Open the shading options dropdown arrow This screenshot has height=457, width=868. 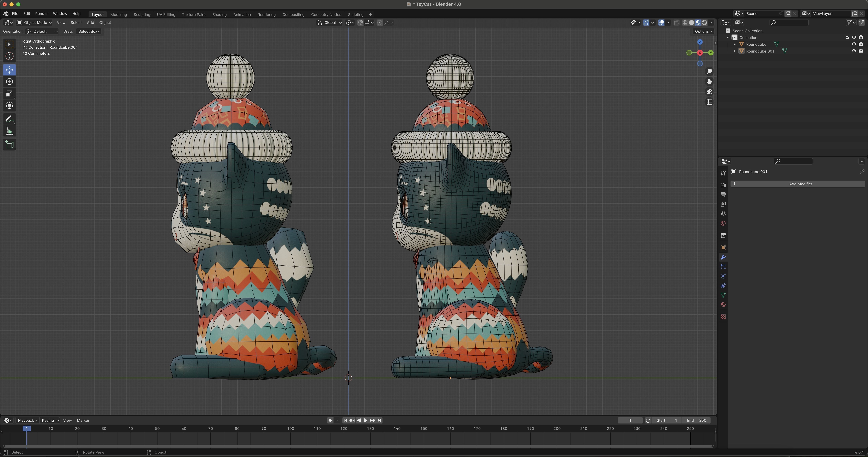pos(711,23)
